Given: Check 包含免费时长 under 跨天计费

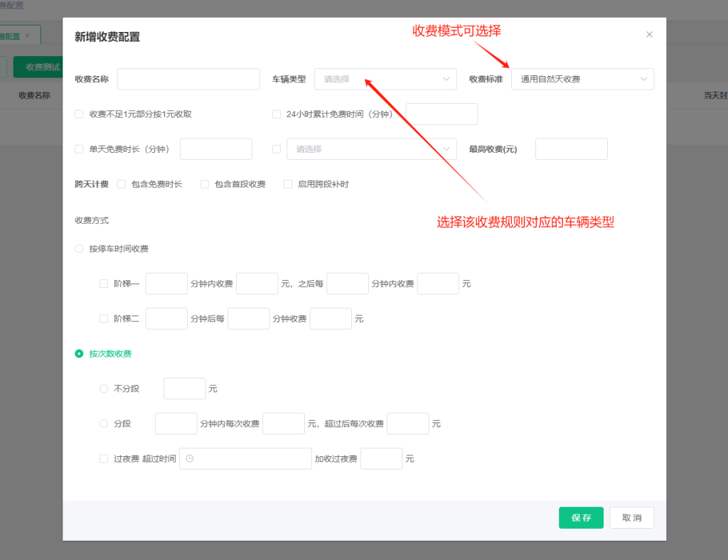Looking at the screenshot, I should click(x=122, y=184).
